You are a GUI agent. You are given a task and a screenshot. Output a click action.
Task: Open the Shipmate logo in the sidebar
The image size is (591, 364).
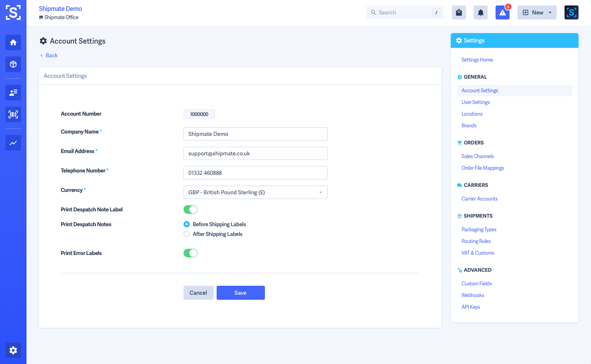pos(13,12)
